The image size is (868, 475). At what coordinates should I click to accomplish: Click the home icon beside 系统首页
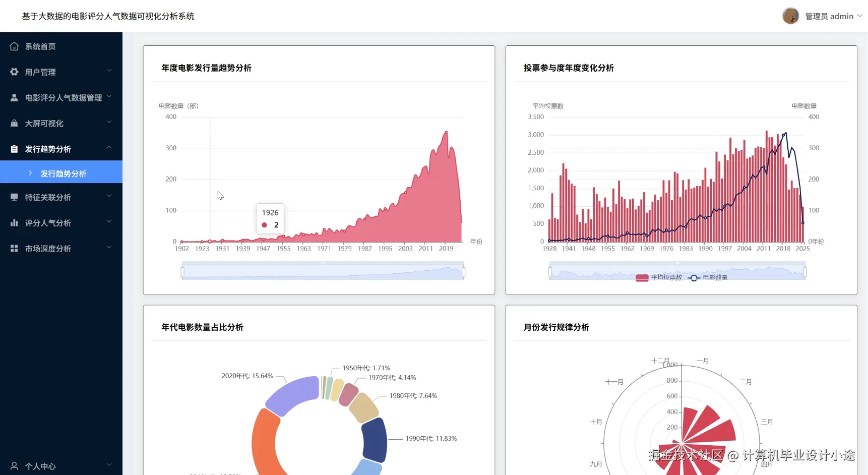(x=14, y=46)
